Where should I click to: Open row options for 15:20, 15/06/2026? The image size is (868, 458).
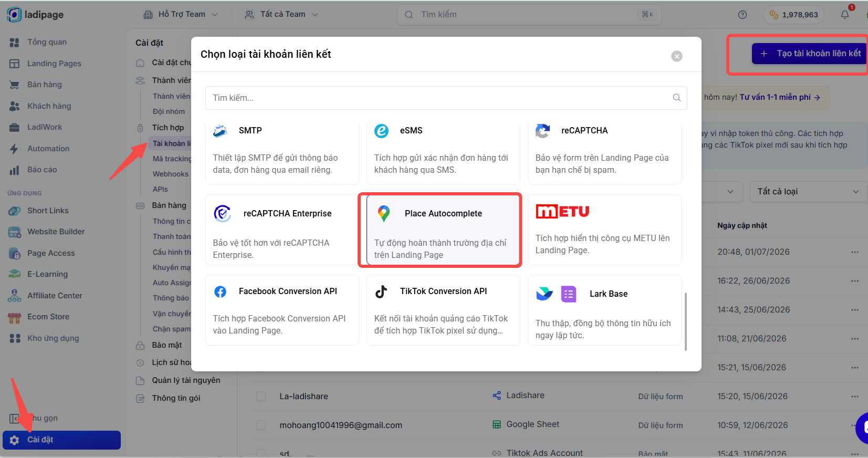click(855, 397)
